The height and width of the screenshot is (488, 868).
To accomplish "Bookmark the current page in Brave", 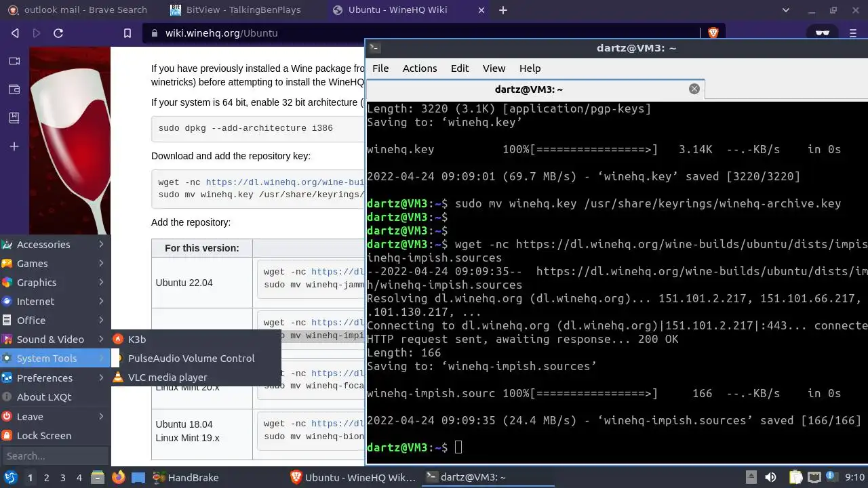I will pyautogui.click(x=127, y=33).
